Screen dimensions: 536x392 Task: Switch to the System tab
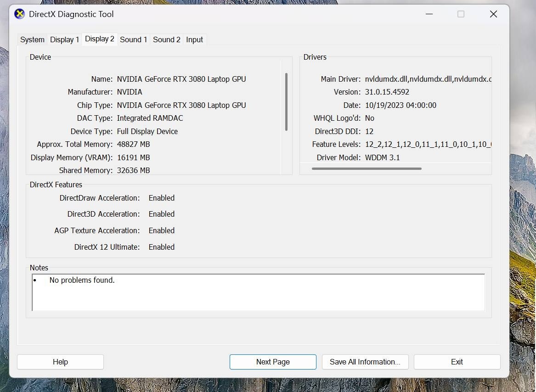tap(32, 39)
